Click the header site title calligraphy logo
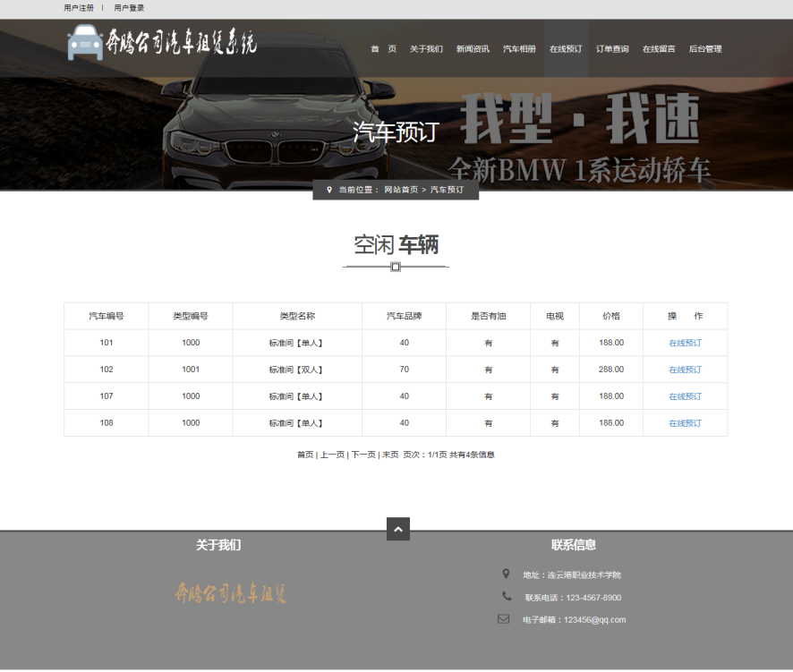Screen dimensions: 793x672 point(181,42)
